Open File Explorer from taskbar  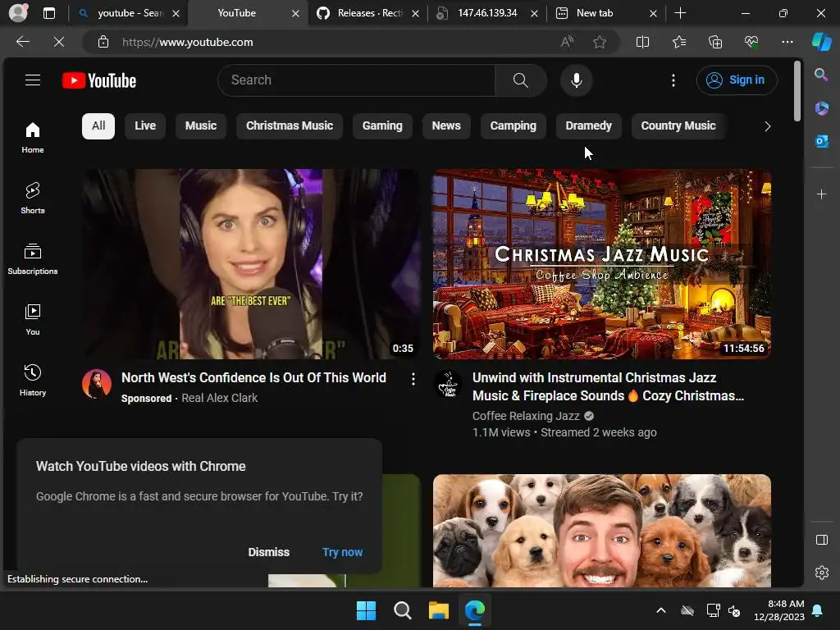pyautogui.click(x=438, y=610)
